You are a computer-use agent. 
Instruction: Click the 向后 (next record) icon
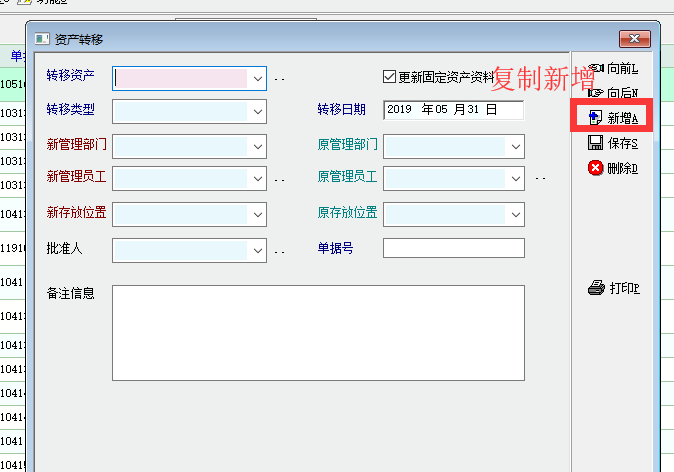[x=596, y=92]
